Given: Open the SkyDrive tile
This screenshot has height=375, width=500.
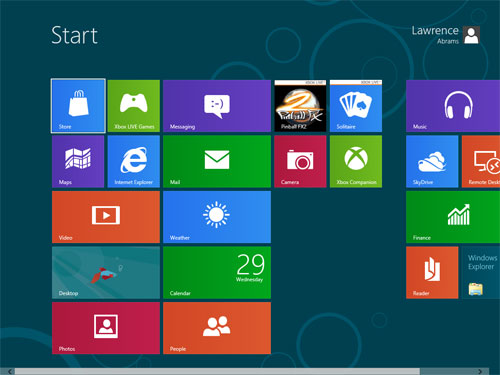Looking at the screenshot, I should [432, 161].
